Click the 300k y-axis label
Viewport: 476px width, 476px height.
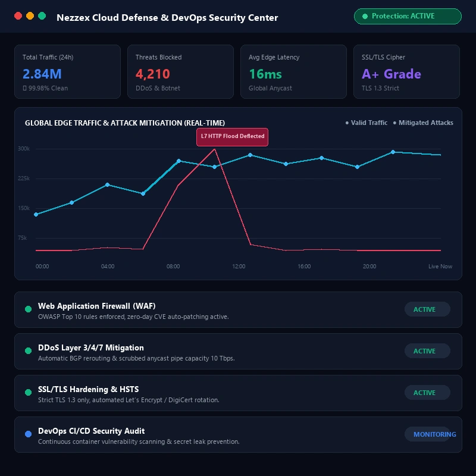click(24, 148)
